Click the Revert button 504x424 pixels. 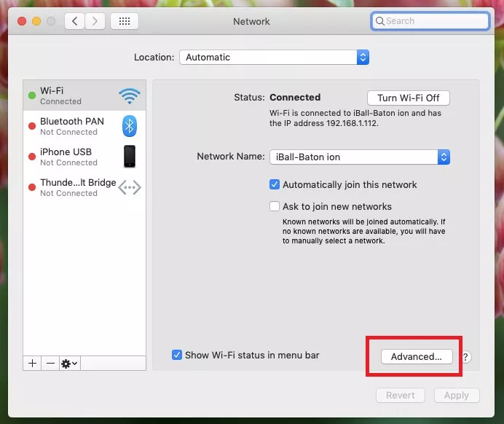point(401,395)
